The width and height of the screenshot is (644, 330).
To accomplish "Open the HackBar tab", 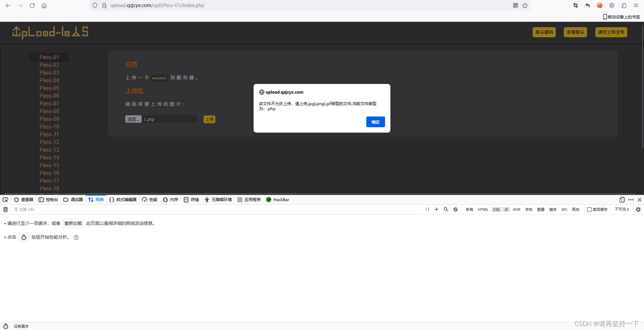I will pos(277,200).
